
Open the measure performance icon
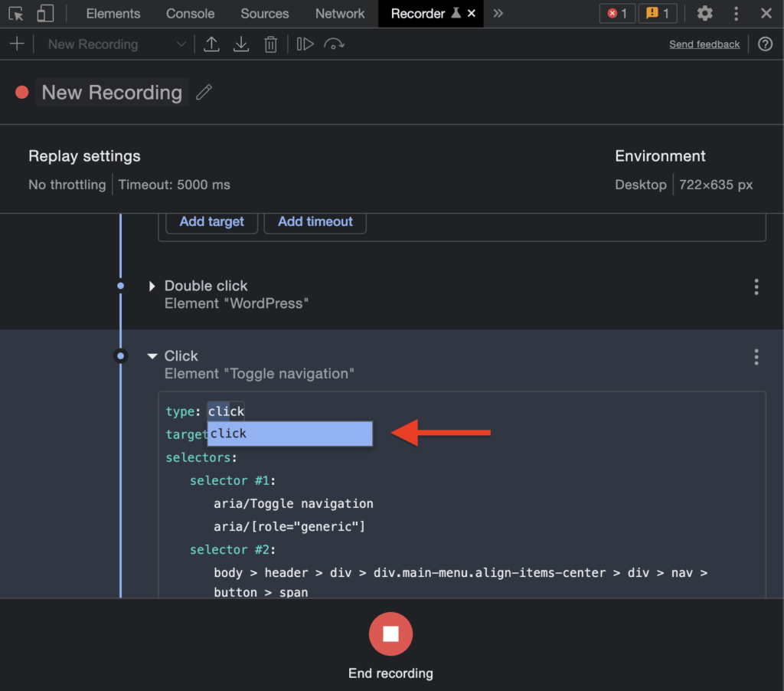334,44
